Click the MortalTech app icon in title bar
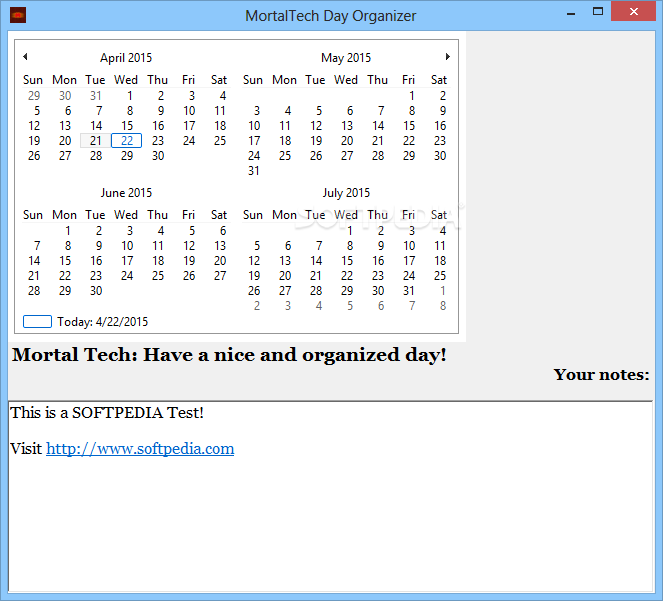This screenshot has width=663, height=601. click(x=18, y=16)
